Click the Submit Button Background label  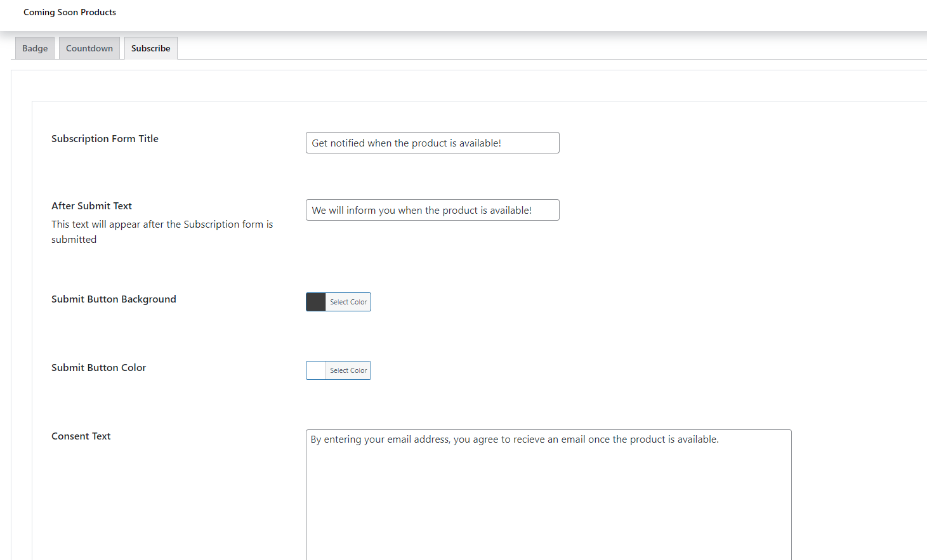pos(114,299)
